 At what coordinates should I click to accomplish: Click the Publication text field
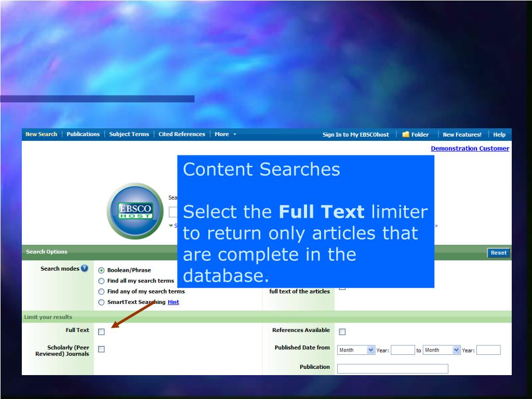point(393,369)
